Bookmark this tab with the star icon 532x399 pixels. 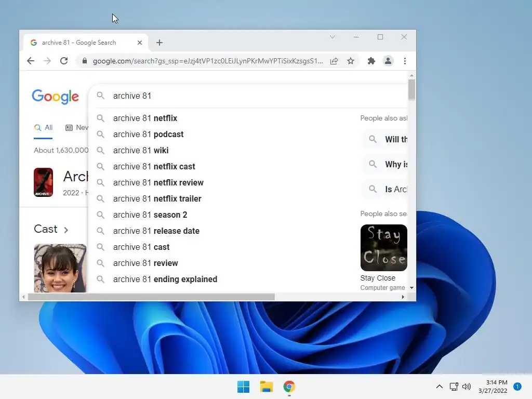pyautogui.click(x=351, y=61)
